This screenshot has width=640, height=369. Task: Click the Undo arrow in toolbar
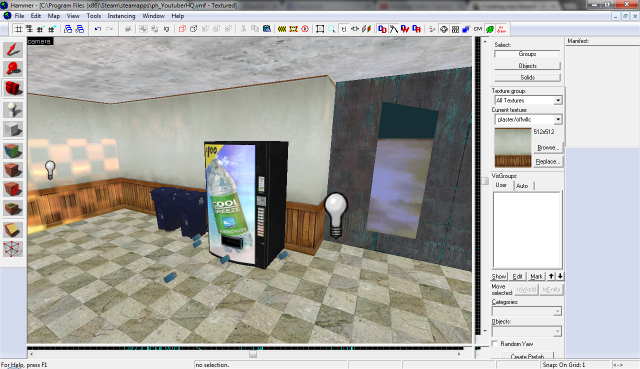pyautogui.click(x=98, y=29)
